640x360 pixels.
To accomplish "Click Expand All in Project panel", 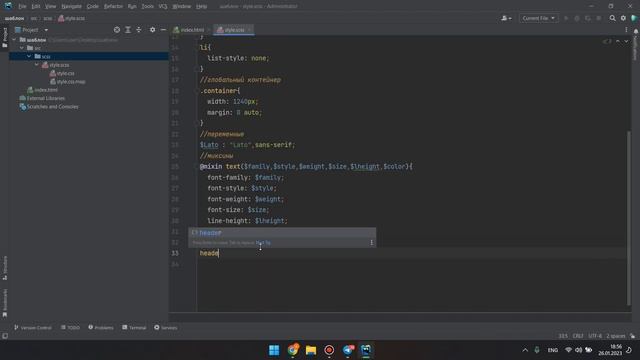I will (x=128, y=30).
